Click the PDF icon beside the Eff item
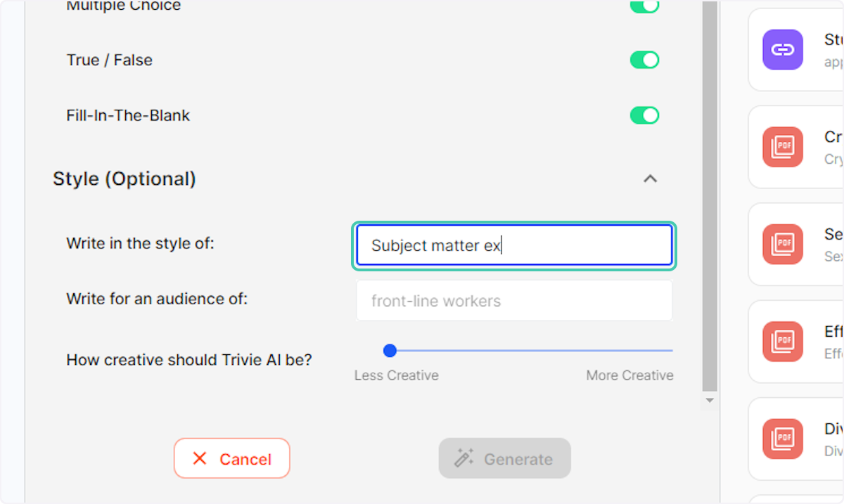This screenshot has width=844, height=504. pyautogui.click(x=782, y=342)
